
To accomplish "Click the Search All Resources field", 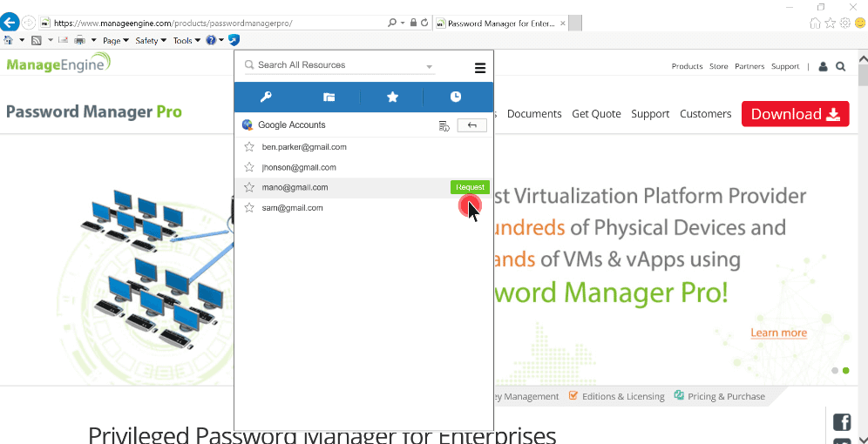I will click(x=339, y=65).
